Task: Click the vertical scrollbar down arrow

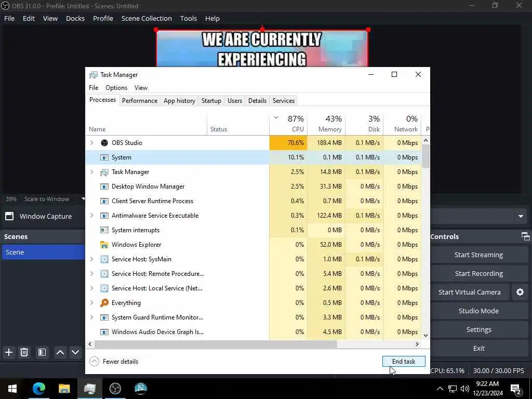Action: [x=426, y=335]
